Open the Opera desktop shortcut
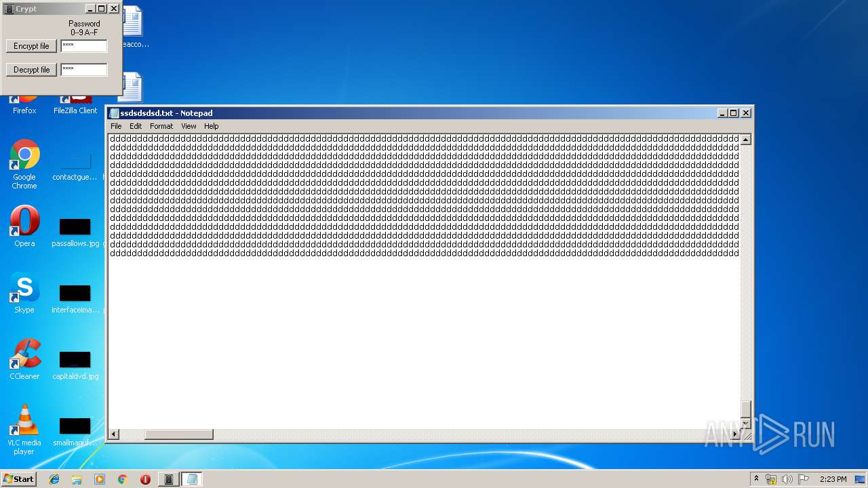The image size is (868, 488). click(24, 226)
